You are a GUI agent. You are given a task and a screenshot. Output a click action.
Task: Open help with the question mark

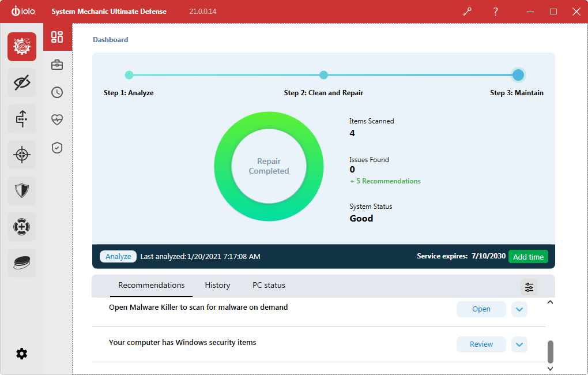[x=495, y=12]
